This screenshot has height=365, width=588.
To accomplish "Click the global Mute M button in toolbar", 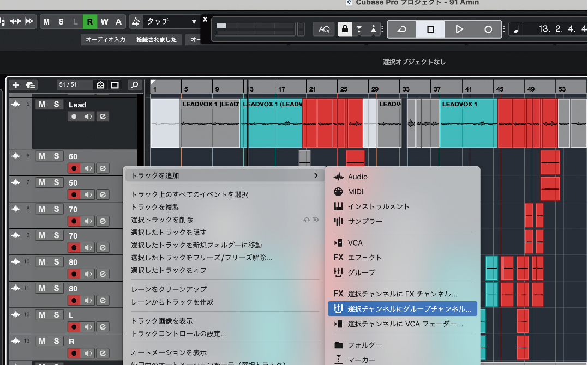I will pos(46,22).
